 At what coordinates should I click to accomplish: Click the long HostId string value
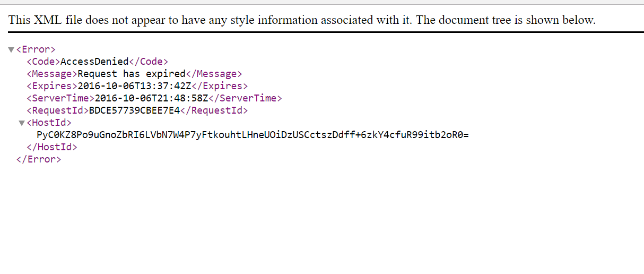253,135
